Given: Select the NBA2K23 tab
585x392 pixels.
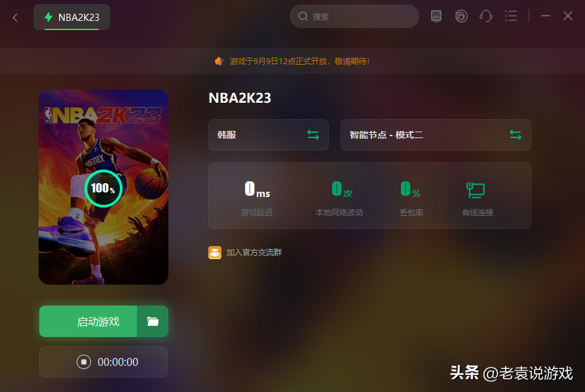Looking at the screenshot, I should click(x=71, y=17).
